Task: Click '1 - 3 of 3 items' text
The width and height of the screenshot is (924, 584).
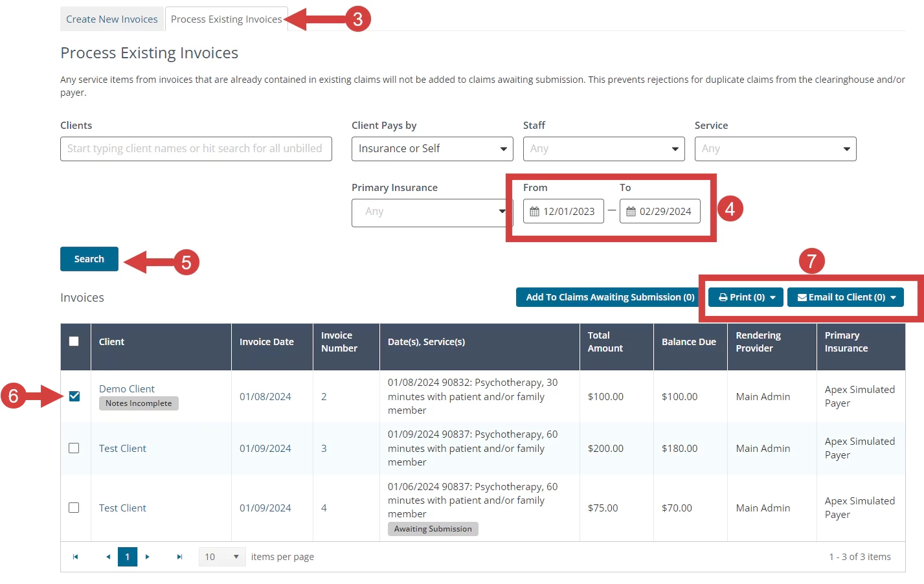Action: 860,557
